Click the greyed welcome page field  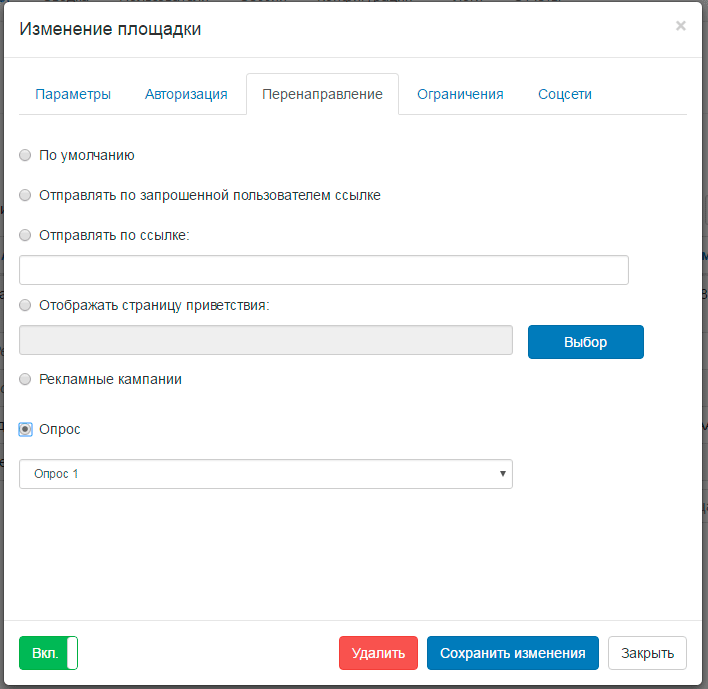266,341
